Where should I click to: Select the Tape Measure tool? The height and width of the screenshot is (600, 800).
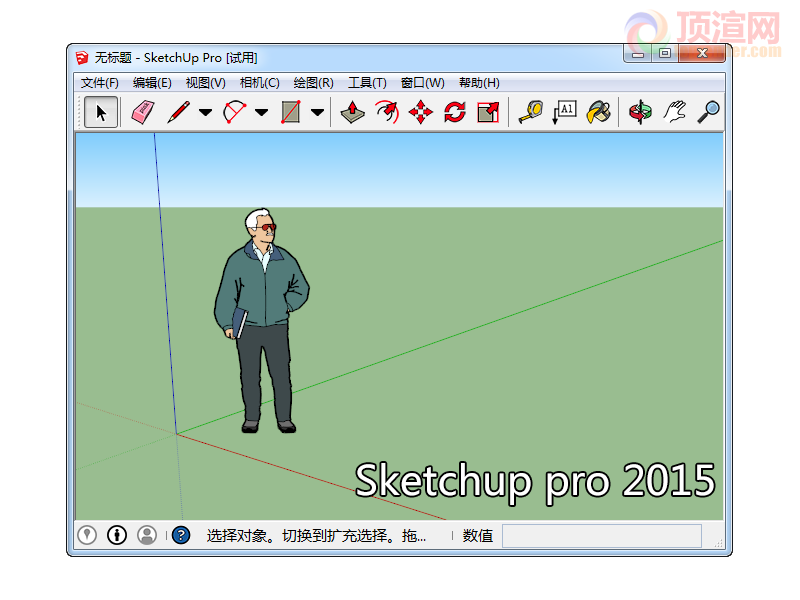click(531, 112)
